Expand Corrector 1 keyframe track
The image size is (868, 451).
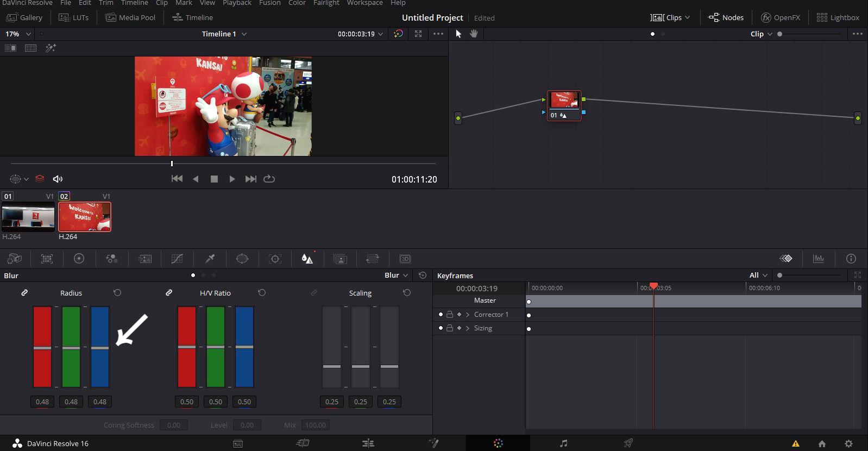coord(467,314)
